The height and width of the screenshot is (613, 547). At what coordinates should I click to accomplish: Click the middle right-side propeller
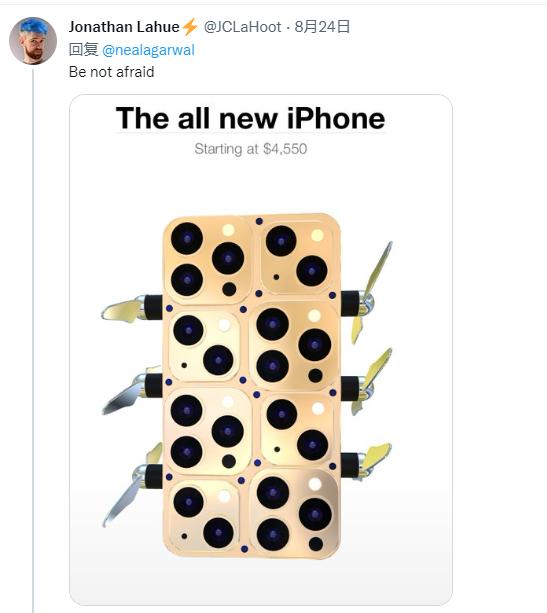tap(367, 382)
